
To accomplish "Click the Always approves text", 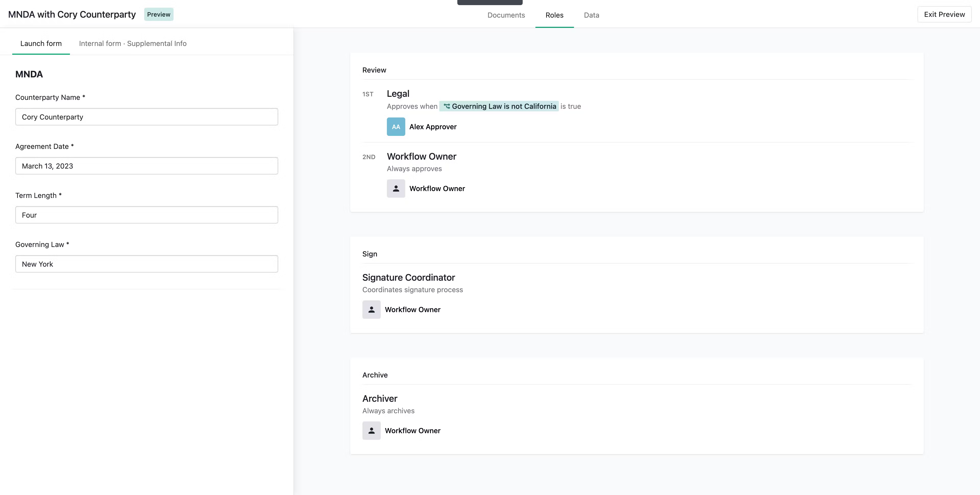I will click(x=414, y=169).
